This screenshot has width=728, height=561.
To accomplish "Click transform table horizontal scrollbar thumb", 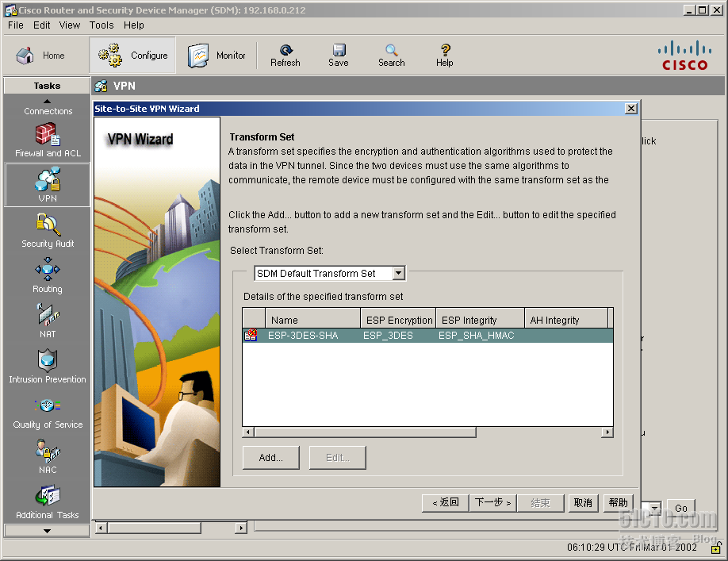I will (x=365, y=432).
